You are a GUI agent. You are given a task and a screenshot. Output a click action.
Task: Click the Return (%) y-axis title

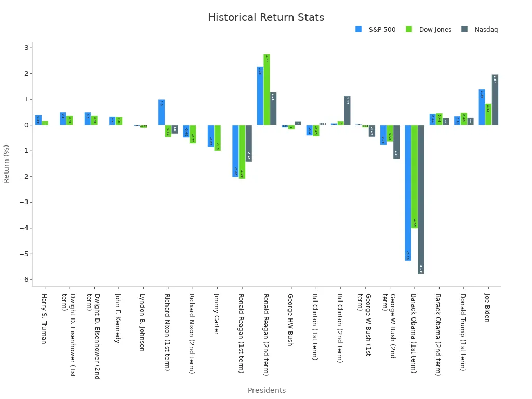click(x=7, y=164)
